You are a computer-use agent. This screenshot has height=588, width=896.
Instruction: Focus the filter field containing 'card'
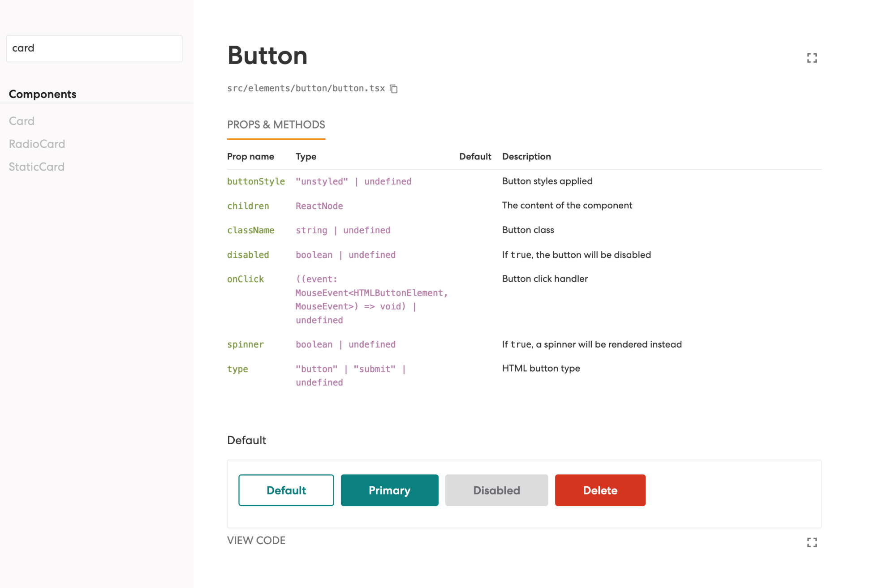coord(94,48)
